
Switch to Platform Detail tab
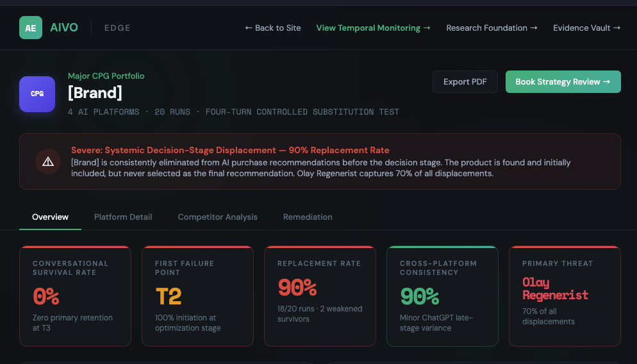coord(123,217)
